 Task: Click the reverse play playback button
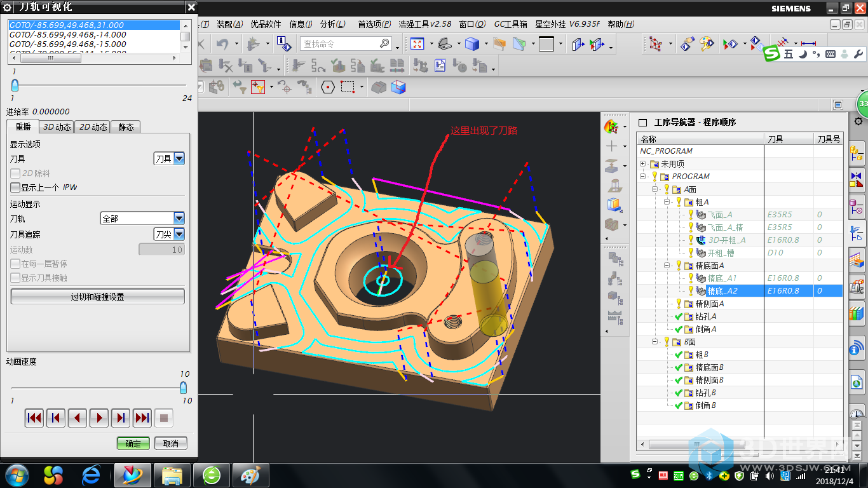tap(78, 418)
